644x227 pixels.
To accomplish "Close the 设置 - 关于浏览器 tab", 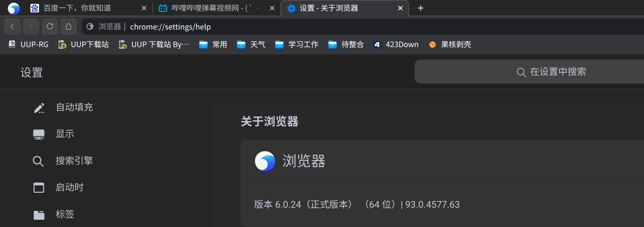I will pos(400,8).
